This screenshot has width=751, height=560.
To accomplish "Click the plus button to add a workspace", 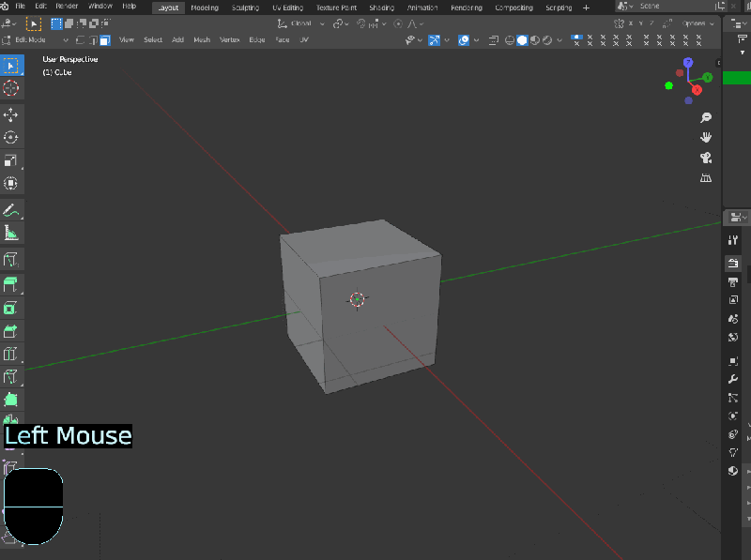I will (587, 8).
